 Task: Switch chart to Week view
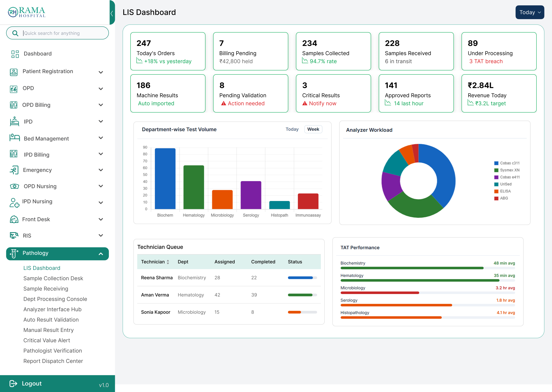pos(313,129)
